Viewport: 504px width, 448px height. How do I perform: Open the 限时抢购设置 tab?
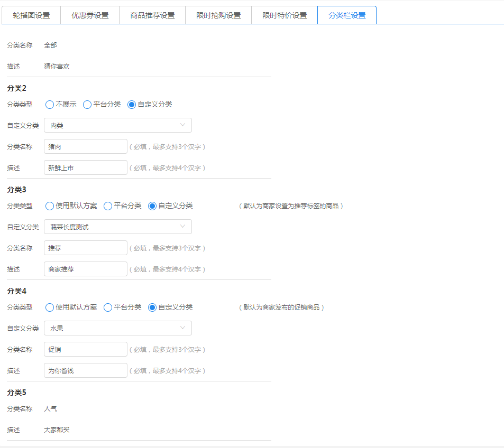click(x=218, y=15)
